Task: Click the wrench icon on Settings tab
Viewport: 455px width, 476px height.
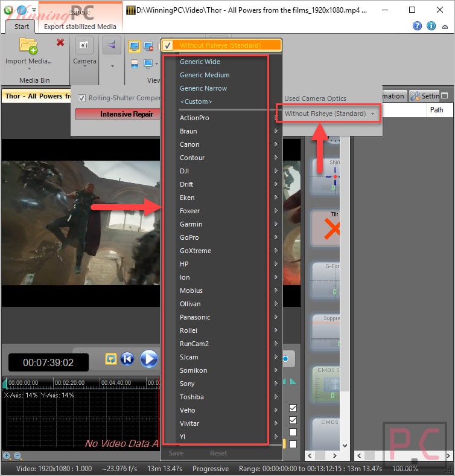Action: coord(415,96)
